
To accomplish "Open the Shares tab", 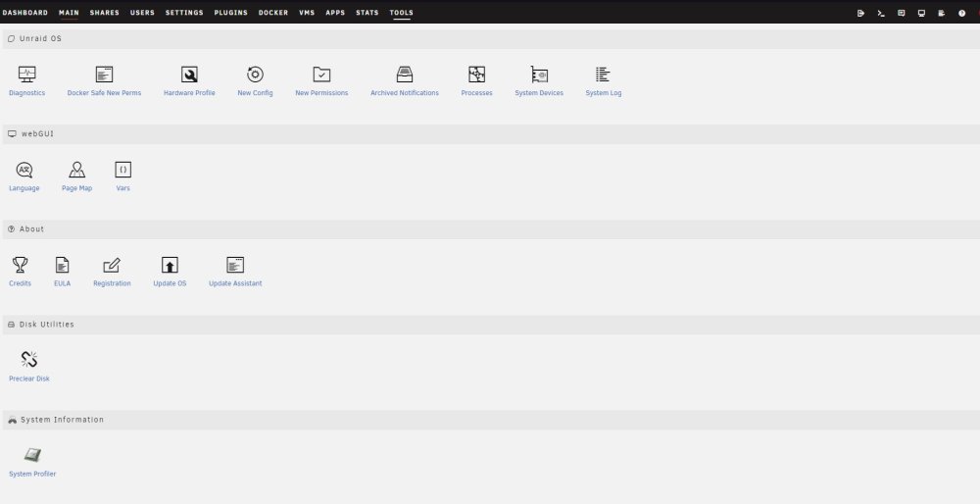I will [x=105, y=13].
